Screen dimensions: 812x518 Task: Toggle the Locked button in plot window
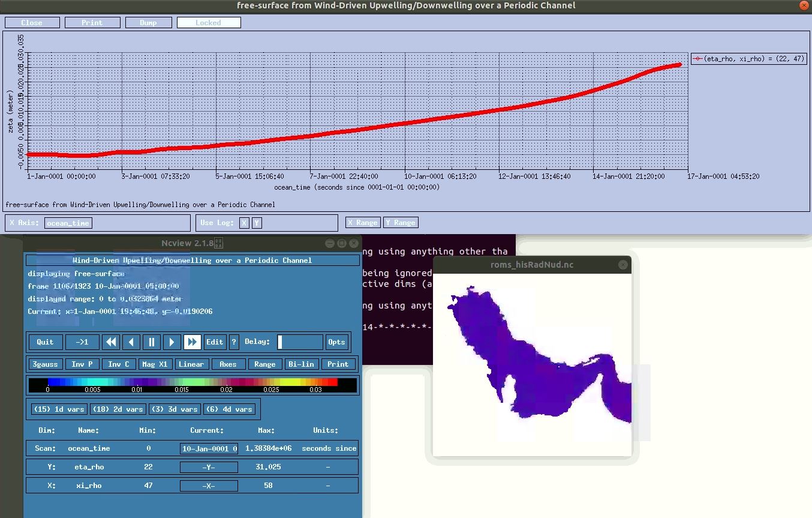click(209, 23)
